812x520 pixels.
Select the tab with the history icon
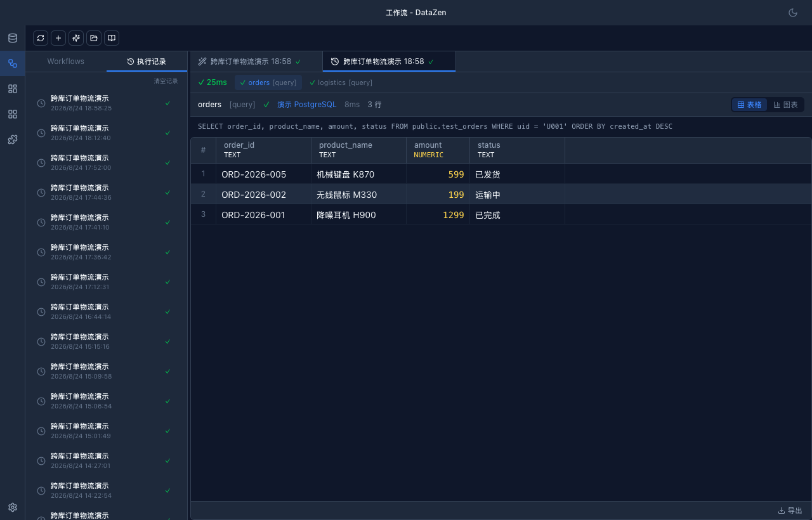point(389,62)
